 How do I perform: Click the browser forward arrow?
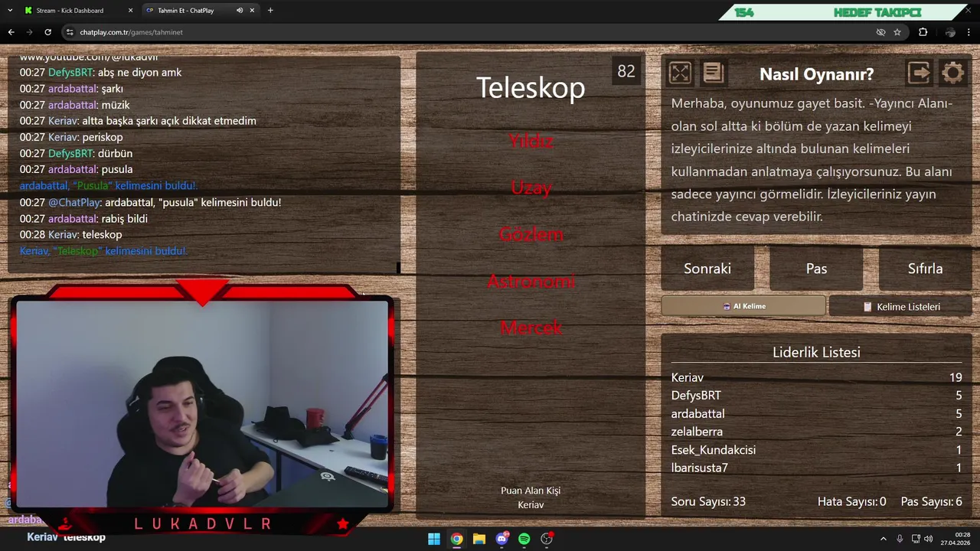[29, 32]
